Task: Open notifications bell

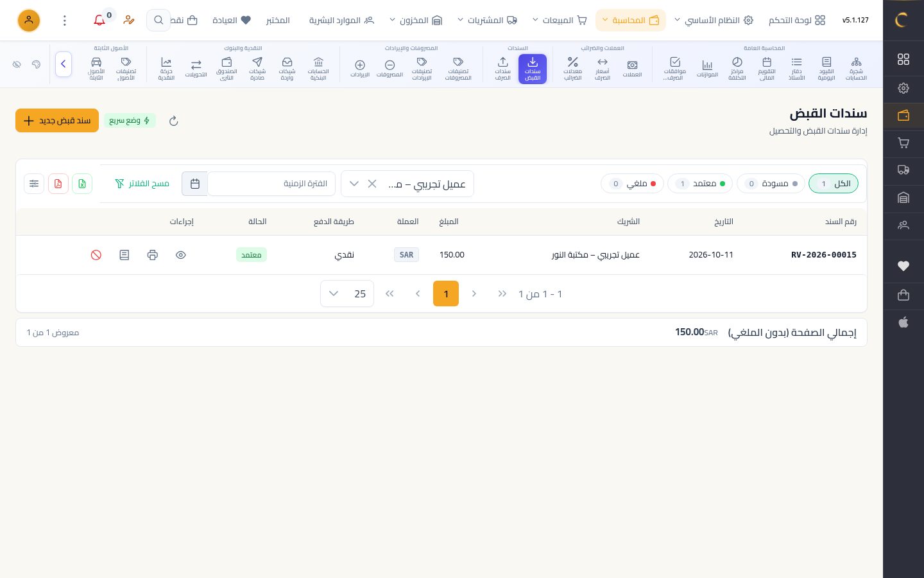Action: 99,21
